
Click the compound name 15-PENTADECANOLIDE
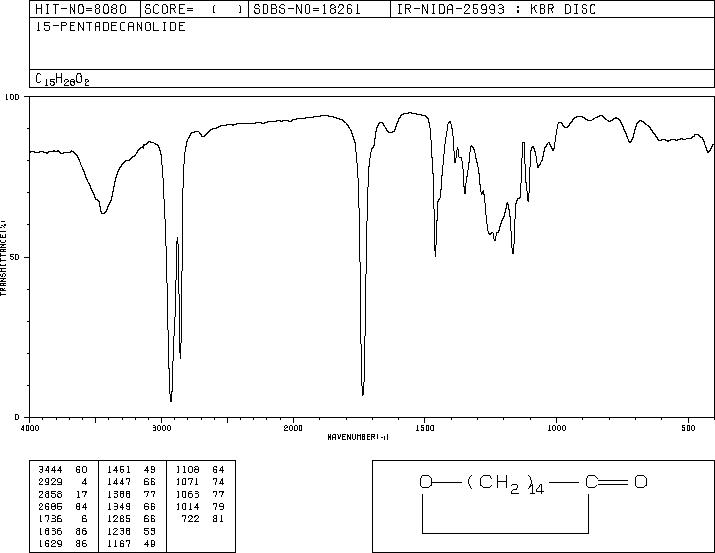pyautogui.click(x=110, y=27)
